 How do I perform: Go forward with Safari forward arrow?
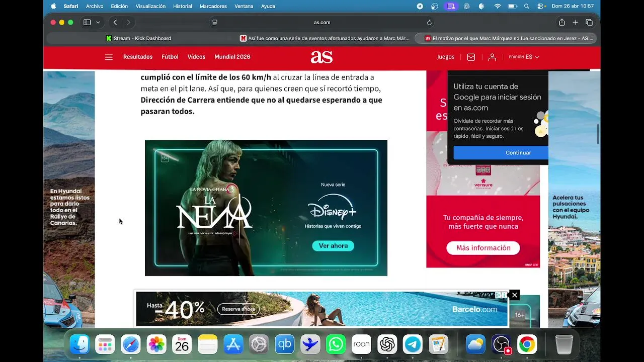[x=128, y=22]
